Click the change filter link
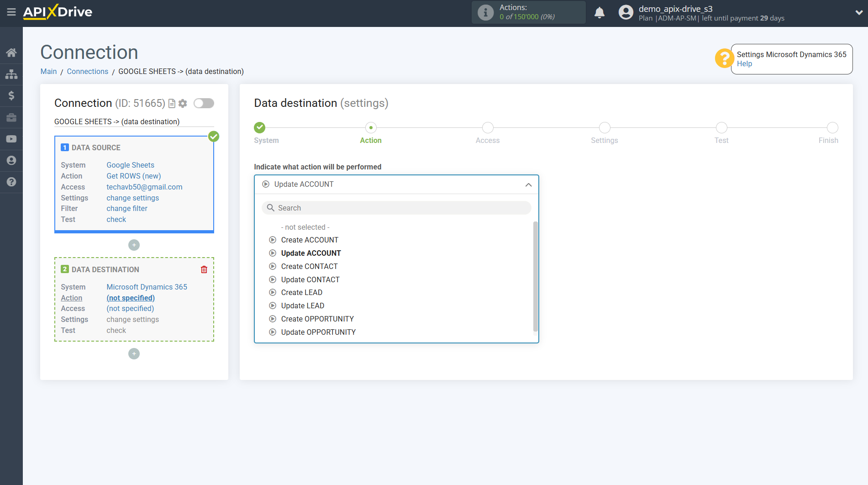 pyautogui.click(x=127, y=208)
